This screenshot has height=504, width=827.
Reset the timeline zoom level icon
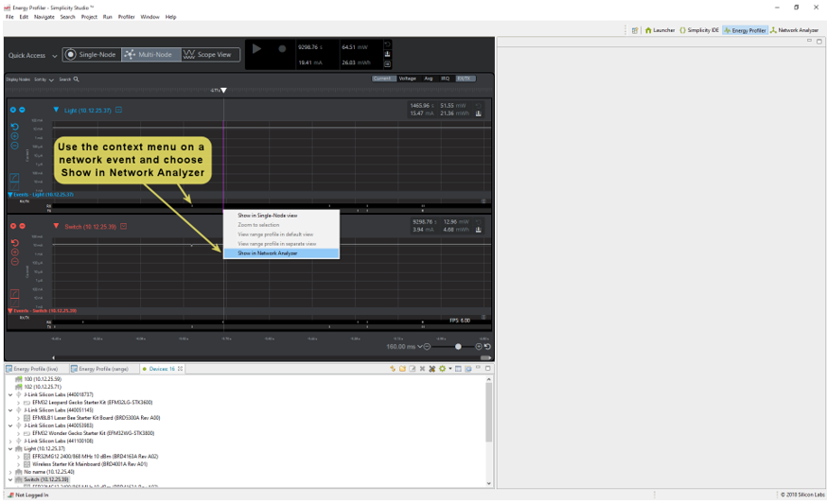(487, 346)
